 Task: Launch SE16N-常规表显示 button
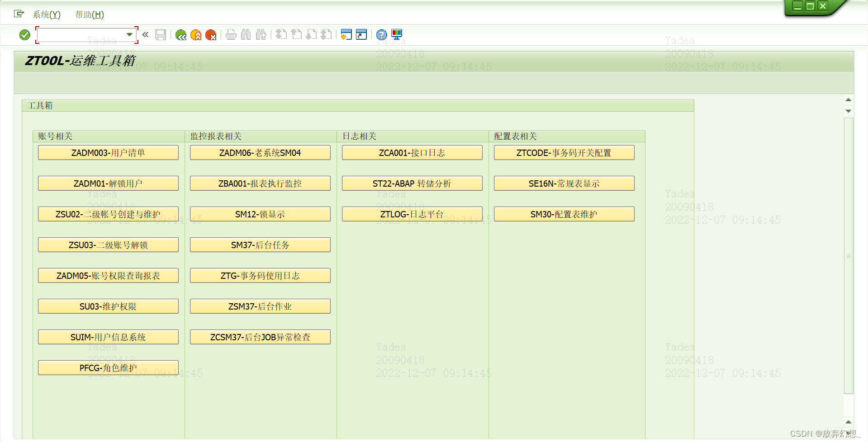click(x=564, y=183)
